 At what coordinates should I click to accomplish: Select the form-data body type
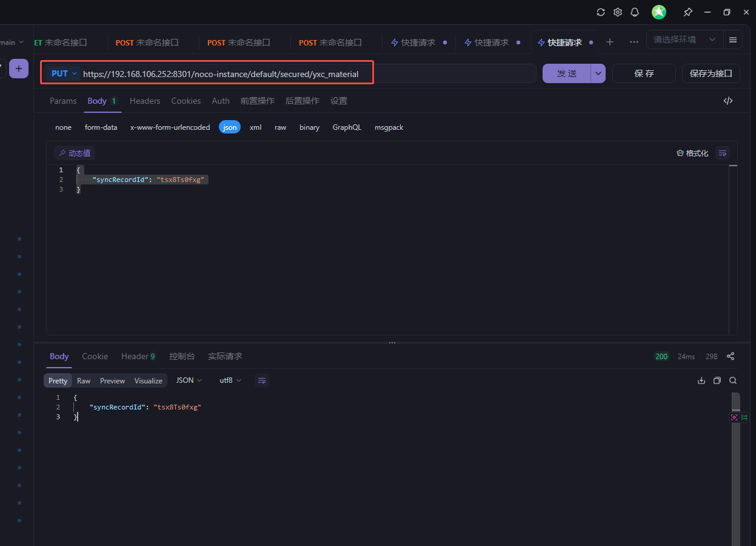click(x=101, y=127)
